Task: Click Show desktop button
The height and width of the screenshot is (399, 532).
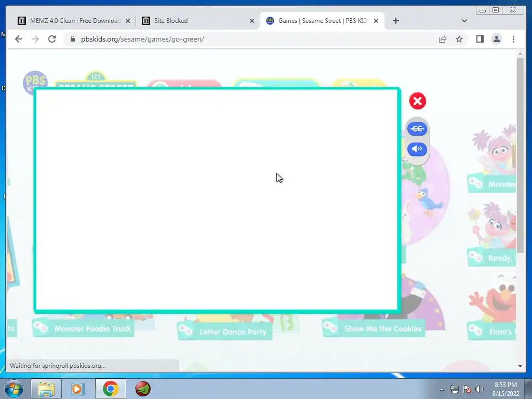Action: [529, 389]
